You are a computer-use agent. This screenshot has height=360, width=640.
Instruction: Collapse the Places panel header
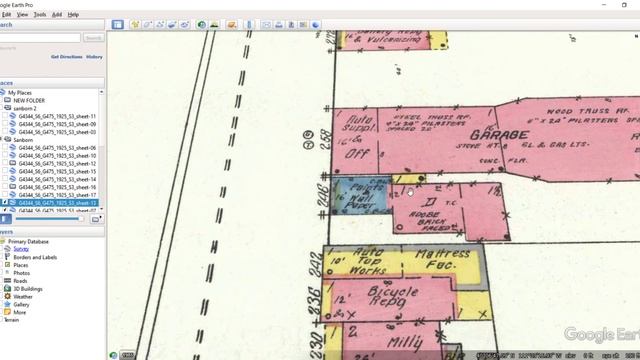52,83
